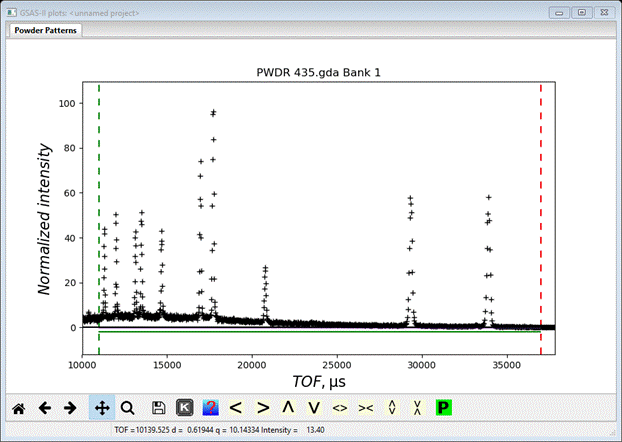Save the figure with floppy icon
This screenshot has height=442, width=622.
pyautogui.click(x=159, y=407)
